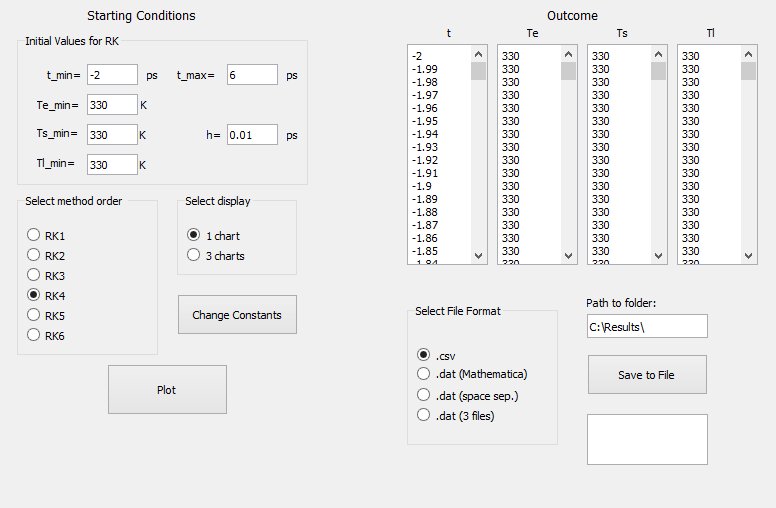776x508 pixels.
Task: Choose the 3 charts display option
Action: [x=194, y=255]
